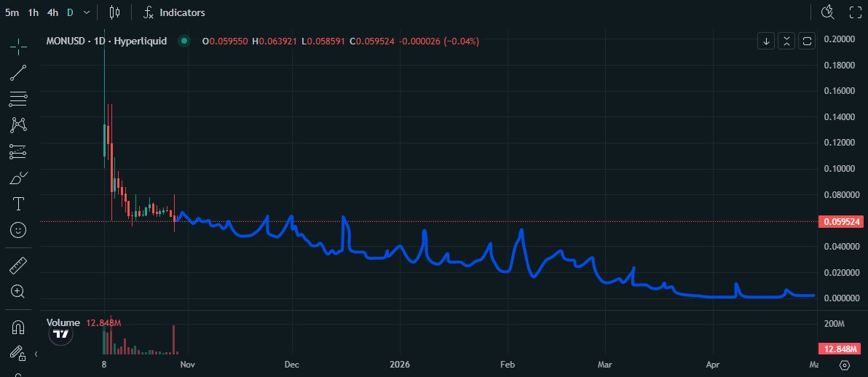
Task: Switch to 1h timeframe
Action: tap(33, 12)
